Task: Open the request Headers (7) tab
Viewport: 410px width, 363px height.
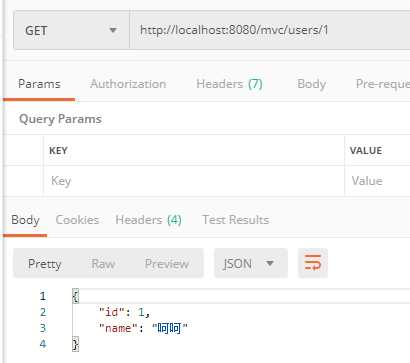Action: [x=229, y=84]
